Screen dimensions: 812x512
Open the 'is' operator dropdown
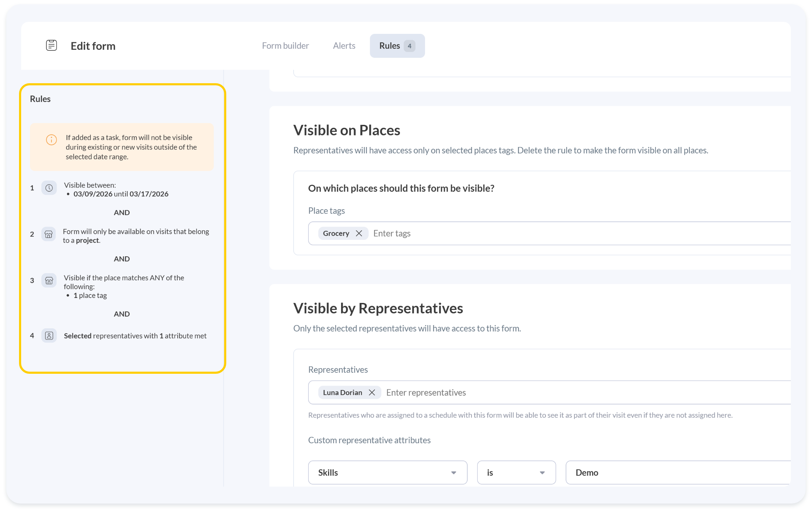(516, 473)
